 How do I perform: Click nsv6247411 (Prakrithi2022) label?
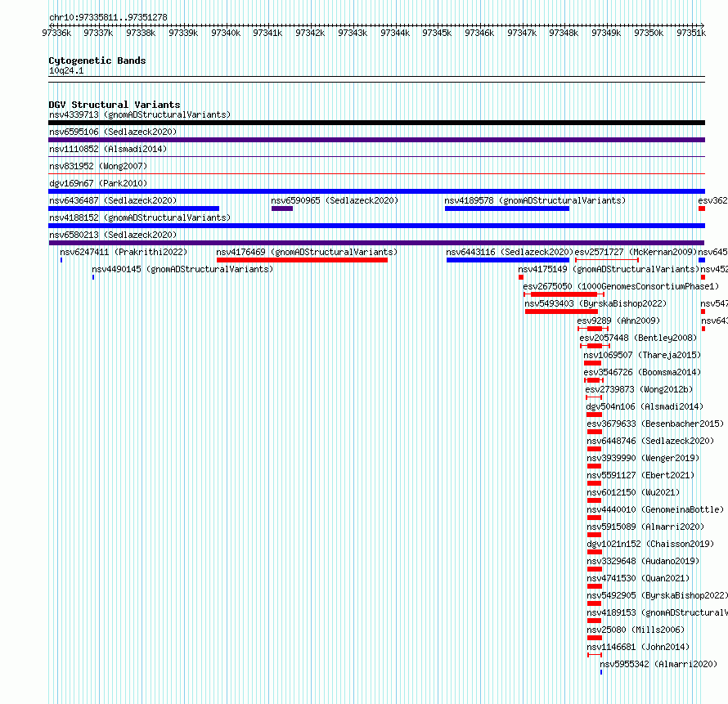124,252
